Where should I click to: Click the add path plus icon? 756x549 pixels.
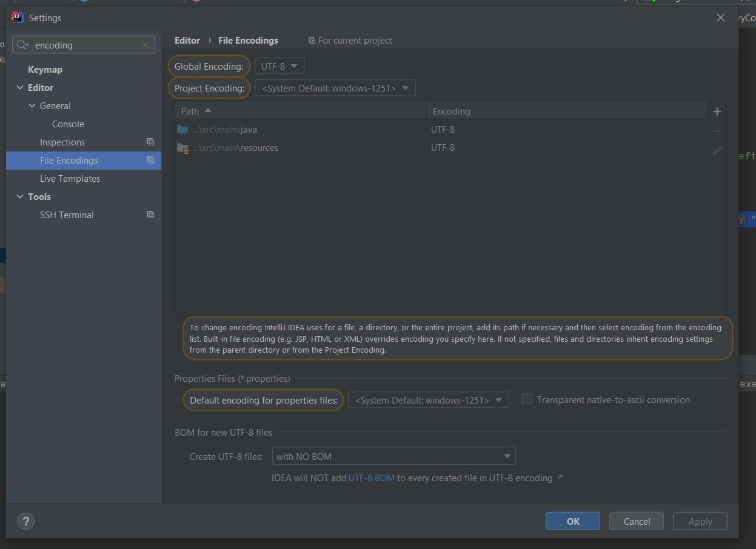pos(717,111)
